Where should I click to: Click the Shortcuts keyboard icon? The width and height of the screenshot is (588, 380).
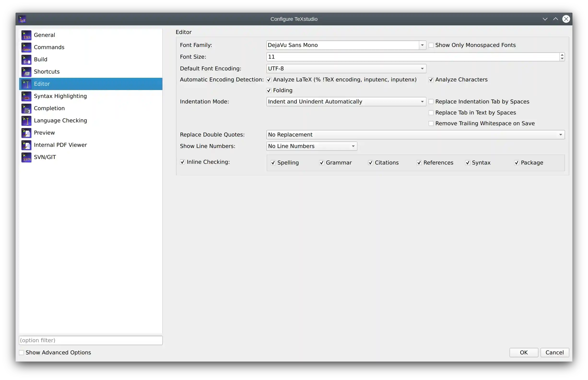pos(26,72)
